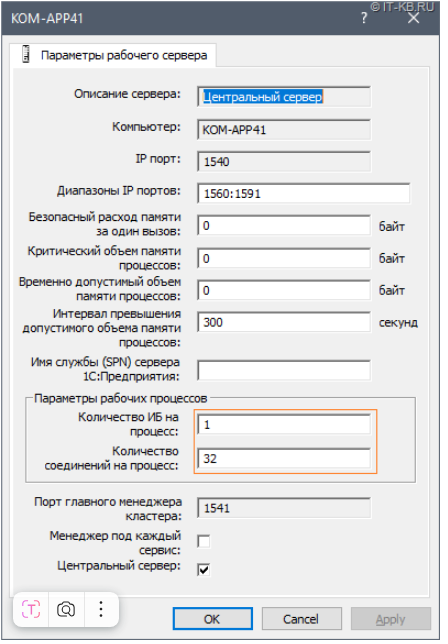
Task: Click the Apply button
Action: [x=391, y=619]
